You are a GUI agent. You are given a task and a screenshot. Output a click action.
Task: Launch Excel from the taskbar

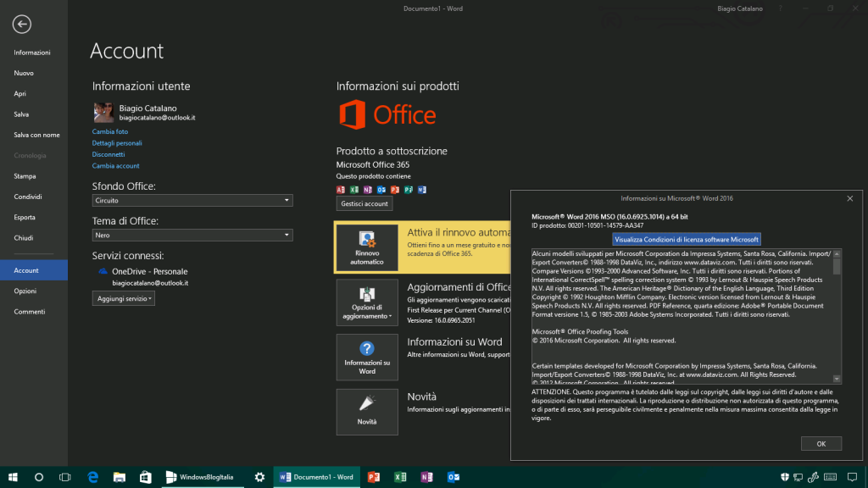(x=400, y=477)
